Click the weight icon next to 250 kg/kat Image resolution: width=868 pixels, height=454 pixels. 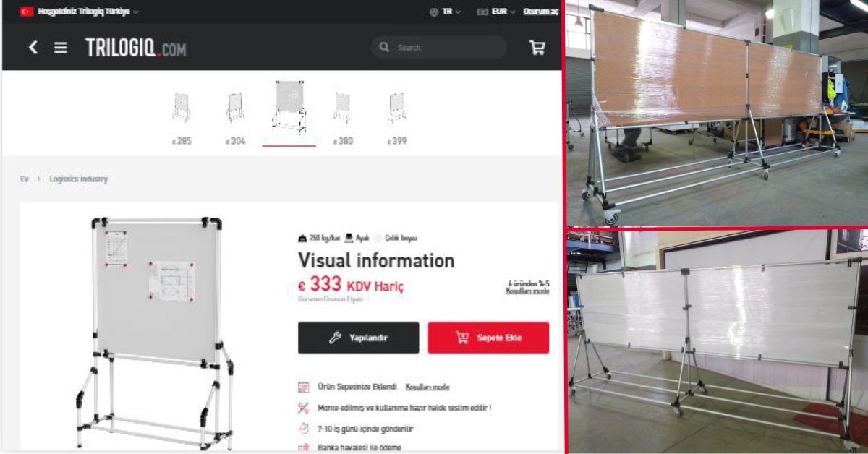(302, 238)
